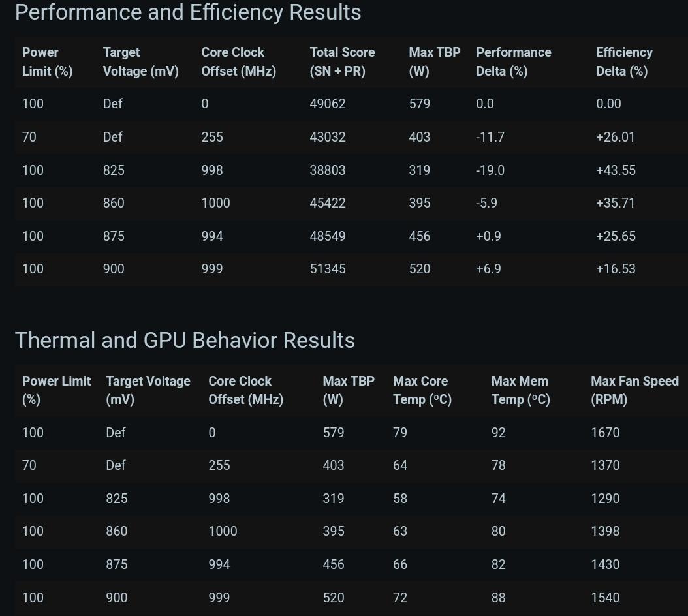Click the total score value 38803
This screenshot has width=688, height=616.
click(x=328, y=170)
